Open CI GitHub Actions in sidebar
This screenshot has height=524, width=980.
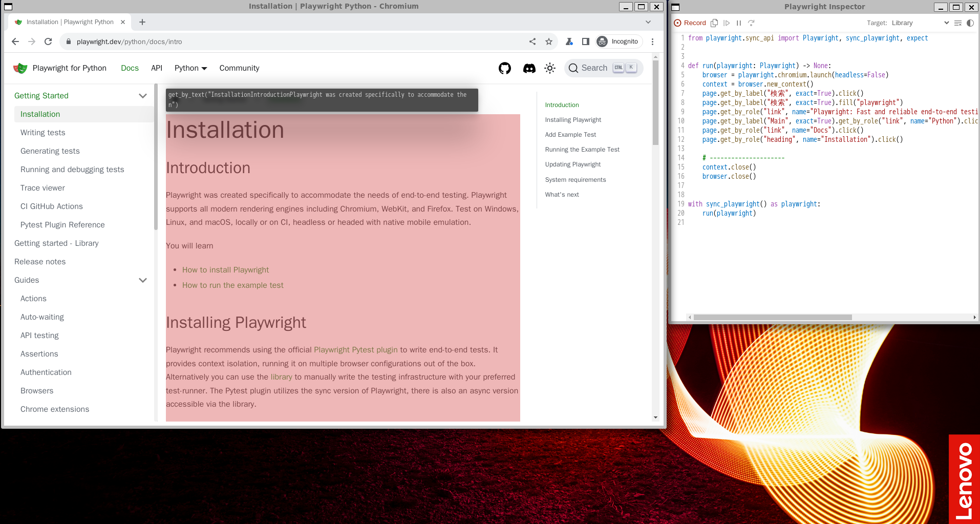[84, 206]
